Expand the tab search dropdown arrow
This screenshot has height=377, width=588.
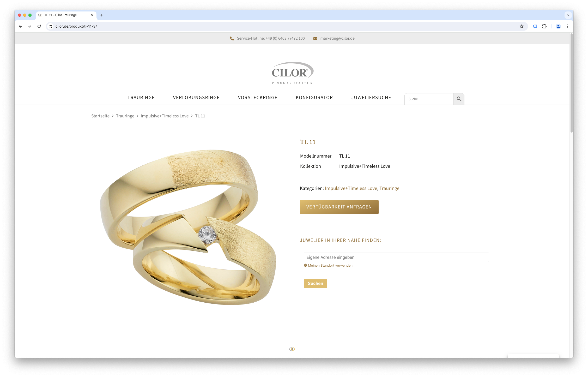(x=568, y=15)
